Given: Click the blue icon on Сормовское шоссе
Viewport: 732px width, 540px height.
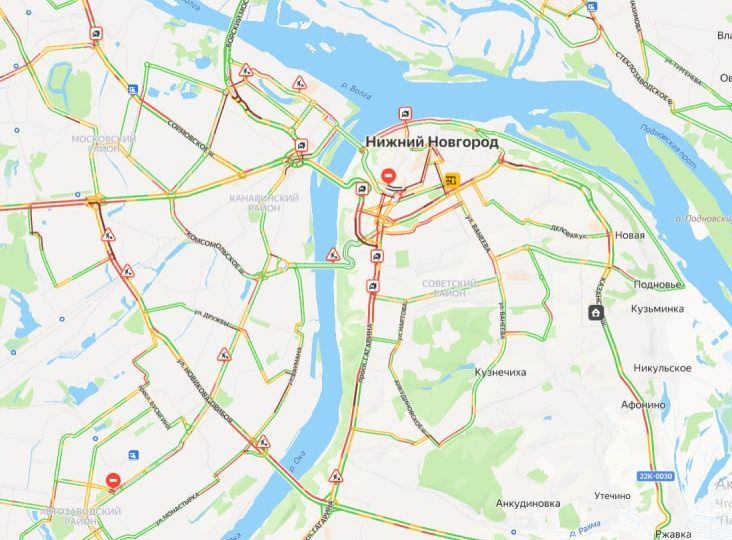Looking at the screenshot, I should [133, 89].
